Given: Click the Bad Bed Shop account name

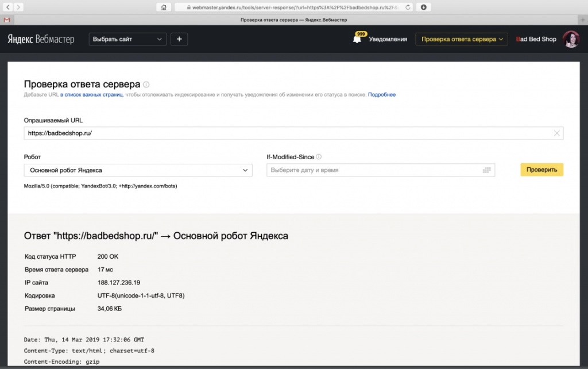Looking at the screenshot, I should click(x=536, y=39).
